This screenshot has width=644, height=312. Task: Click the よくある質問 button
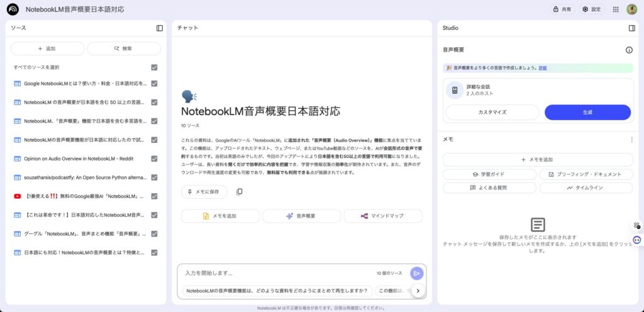point(489,188)
